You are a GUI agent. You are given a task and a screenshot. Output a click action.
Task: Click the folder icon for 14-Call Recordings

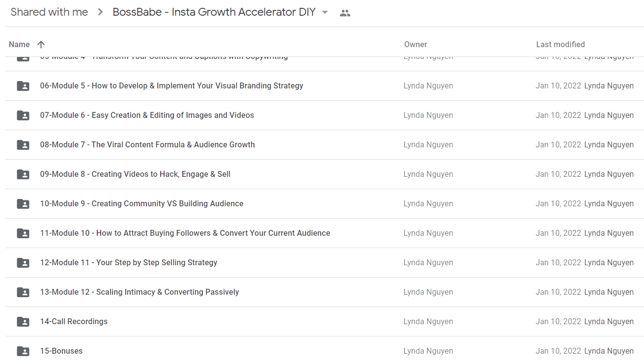point(23,322)
